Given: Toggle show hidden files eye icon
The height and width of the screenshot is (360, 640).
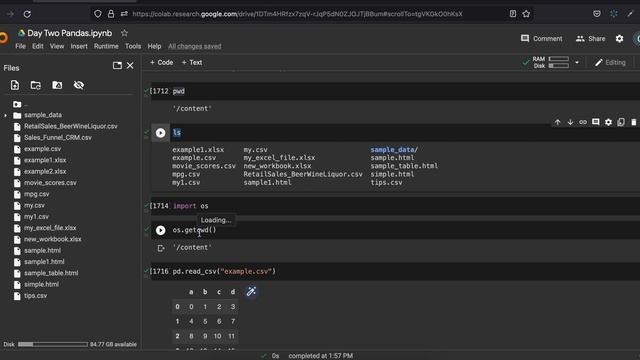Looking at the screenshot, I should click(x=79, y=85).
